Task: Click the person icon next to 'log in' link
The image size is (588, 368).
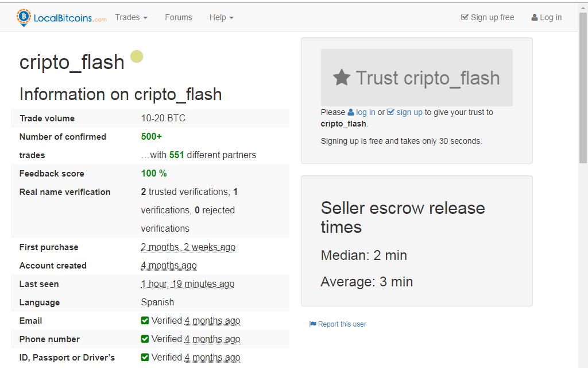Action: coord(351,113)
